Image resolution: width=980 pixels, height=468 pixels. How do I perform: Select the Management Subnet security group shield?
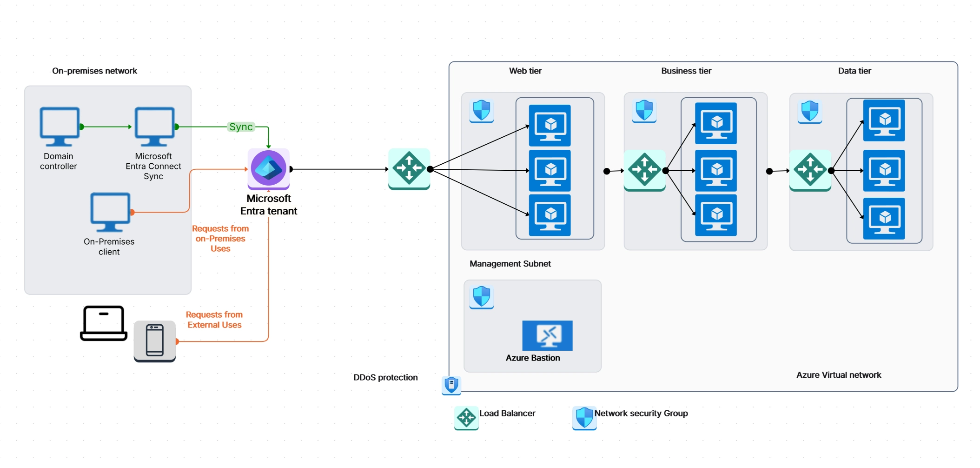point(481,297)
